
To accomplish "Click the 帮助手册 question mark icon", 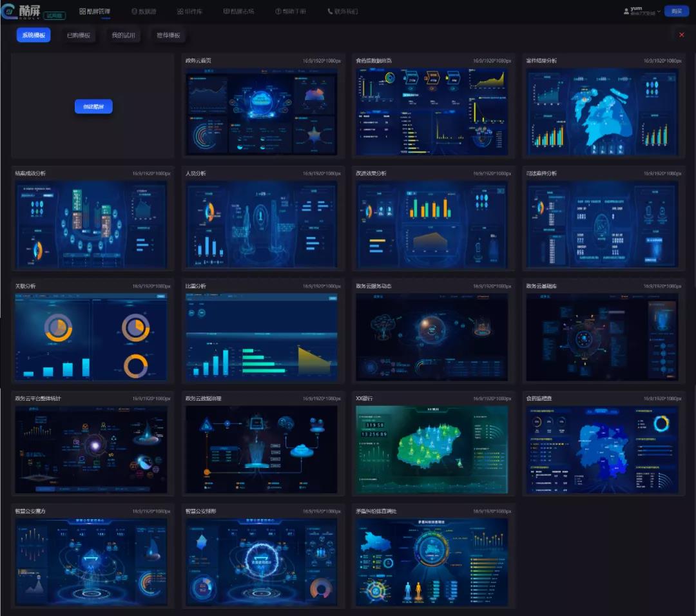I will pyautogui.click(x=278, y=12).
